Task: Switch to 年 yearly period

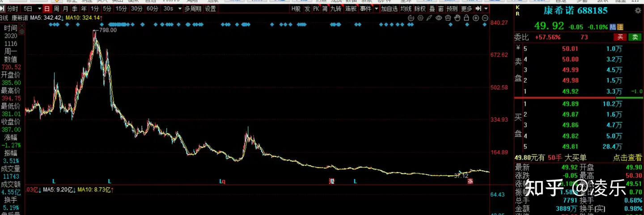Action: [x=84, y=8]
